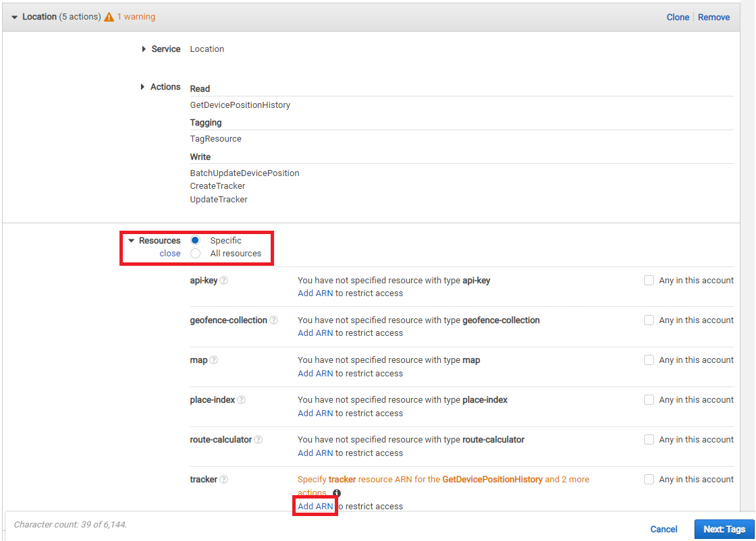756x541 pixels.
Task: Select the Specific resources radio button
Action: click(x=194, y=239)
